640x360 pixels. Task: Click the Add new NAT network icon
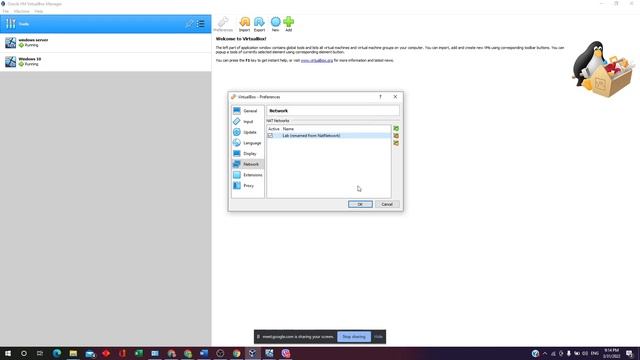pos(396,128)
